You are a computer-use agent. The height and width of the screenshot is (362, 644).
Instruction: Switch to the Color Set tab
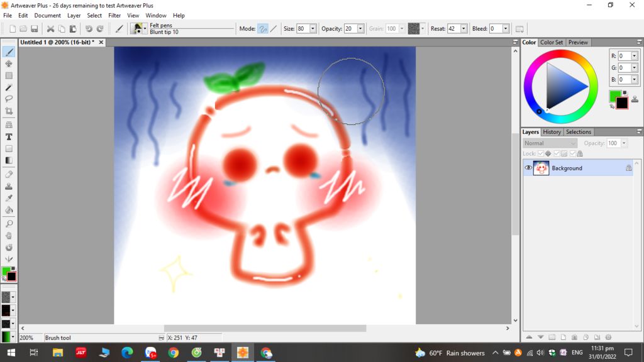(x=551, y=42)
